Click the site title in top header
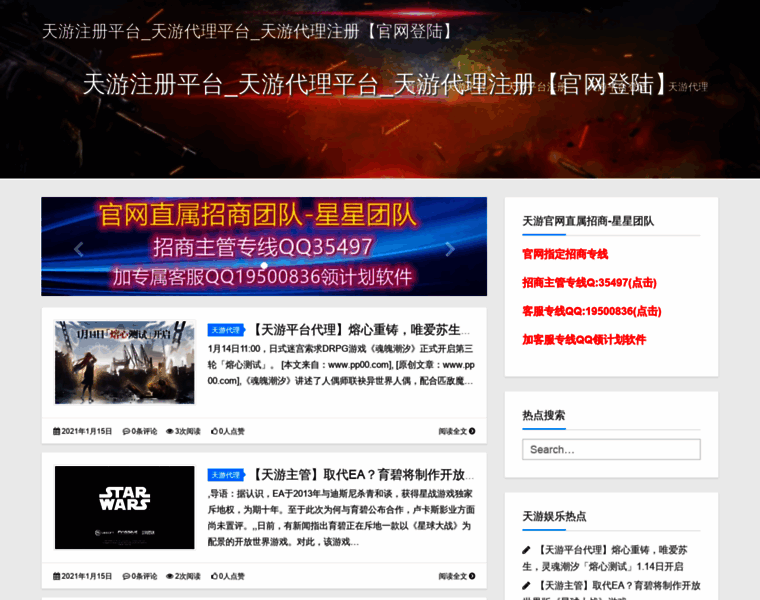The height and width of the screenshot is (600, 760). (248, 32)
